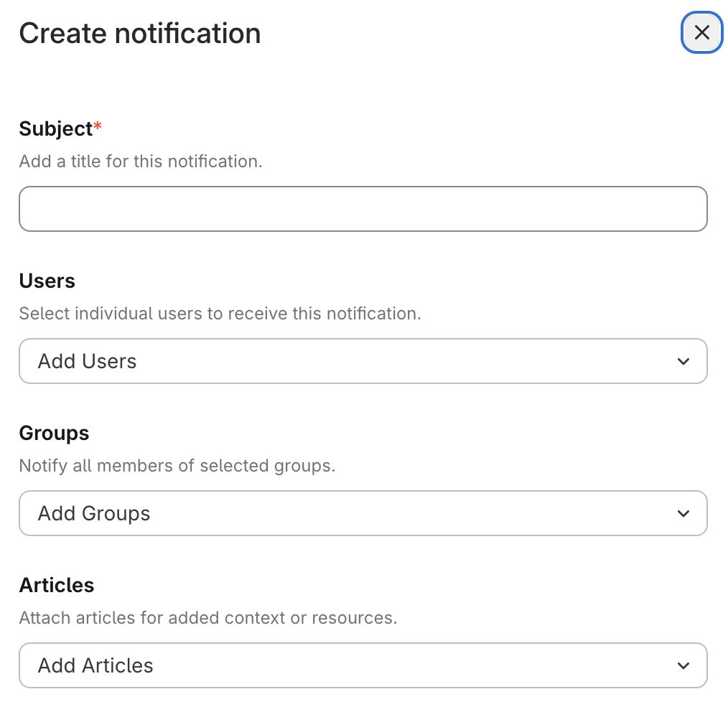The height and width of the screenshot is (712, 728).
Task: Open the Add Users dropdown
Action: click(x=363, y=361)
